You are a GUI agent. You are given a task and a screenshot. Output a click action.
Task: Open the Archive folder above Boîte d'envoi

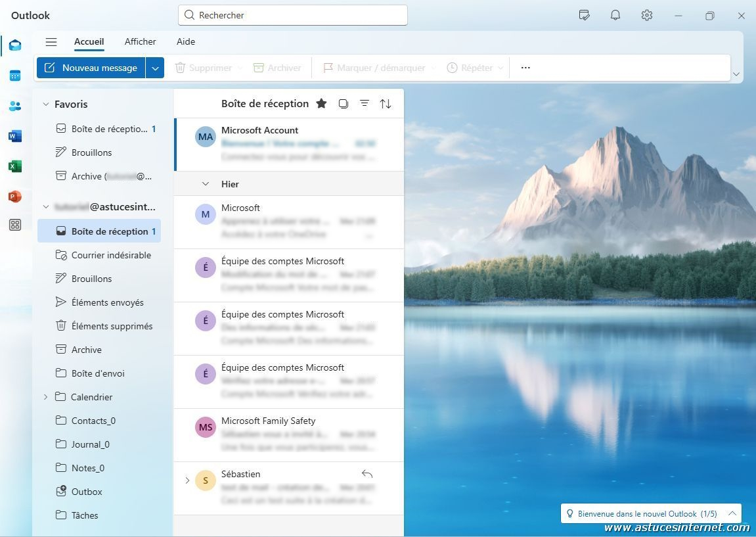pyautogui.click(x=99, y=350)
